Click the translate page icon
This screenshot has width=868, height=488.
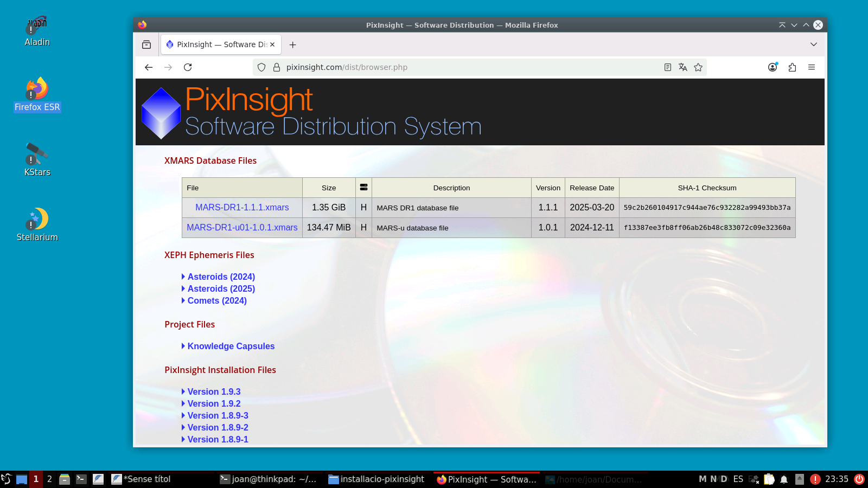coord(683,67)
